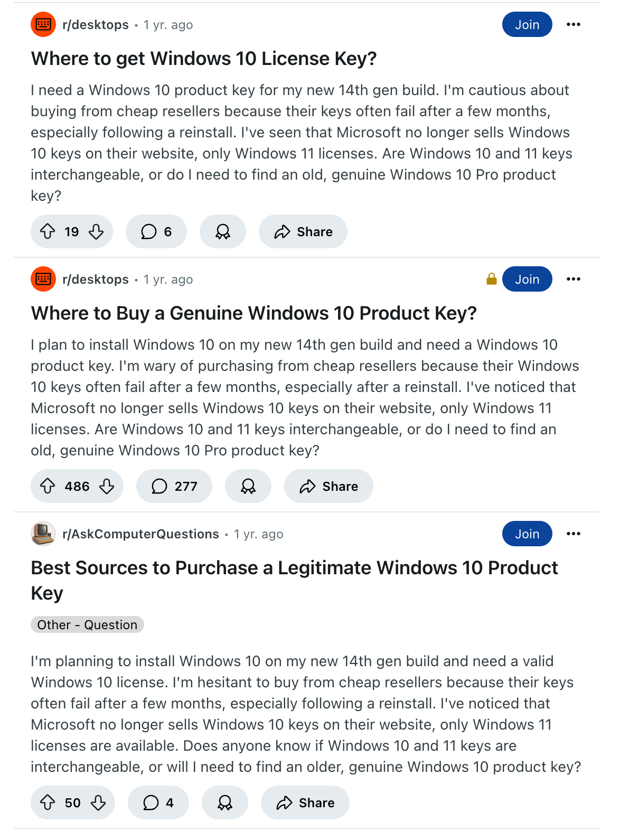
Task: Downvote the post with 486 votes
Action: 107,486
